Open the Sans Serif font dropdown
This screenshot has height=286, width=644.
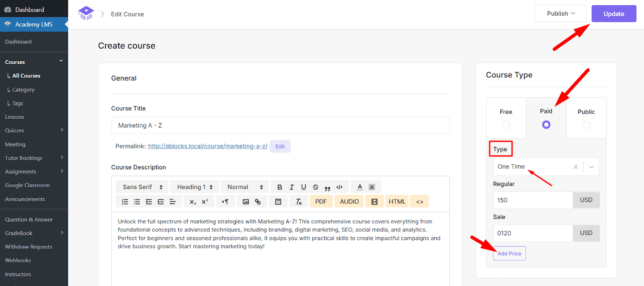click(x=142, y=187)
